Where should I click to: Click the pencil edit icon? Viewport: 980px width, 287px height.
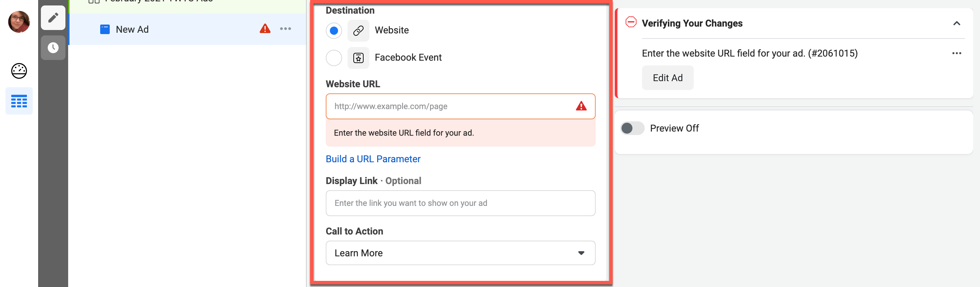pos(53,17)
